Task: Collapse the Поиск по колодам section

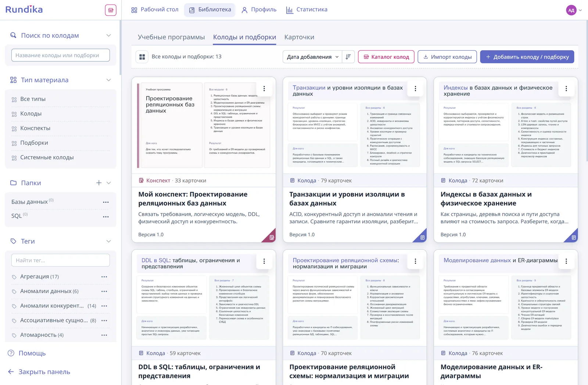Action: pos(109,36)
